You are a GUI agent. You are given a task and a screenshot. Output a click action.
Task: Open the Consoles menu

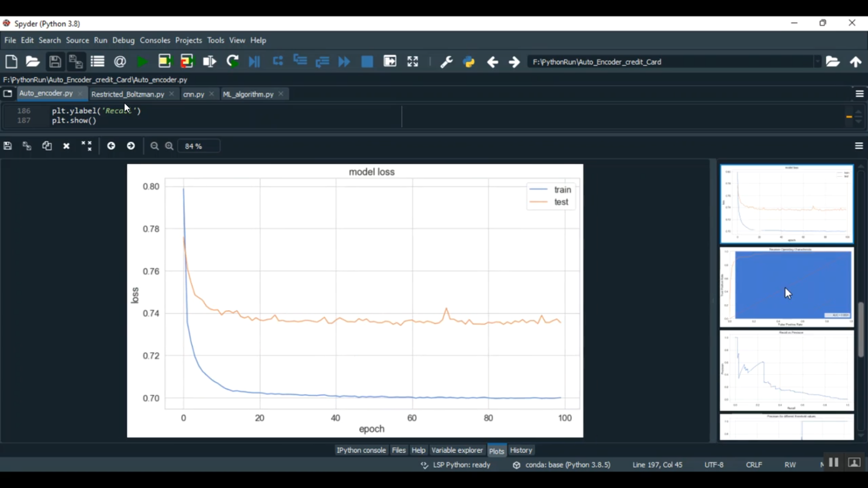pos(155,40)
